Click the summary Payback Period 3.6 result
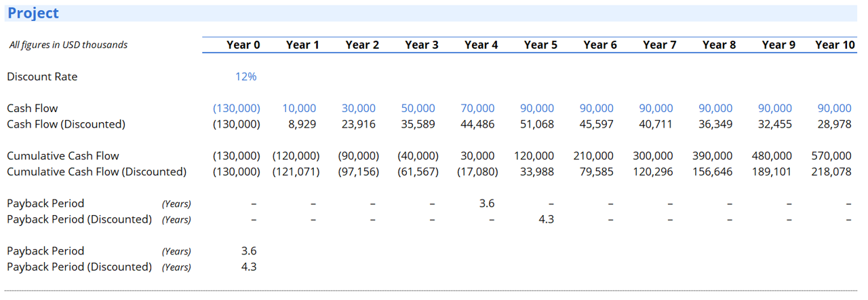The height and width of the screenshot is (300, 868). [249, 250]
